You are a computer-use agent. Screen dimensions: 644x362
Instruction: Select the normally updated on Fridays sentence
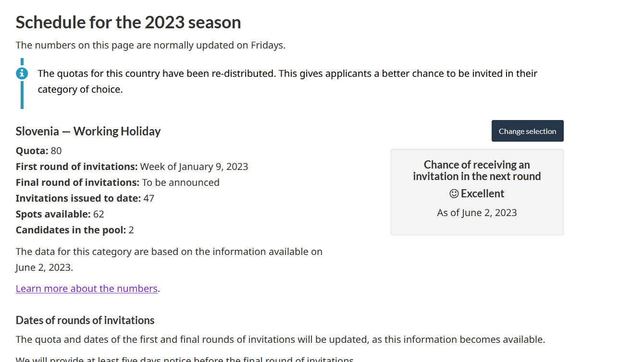click(x=150, y=45)
